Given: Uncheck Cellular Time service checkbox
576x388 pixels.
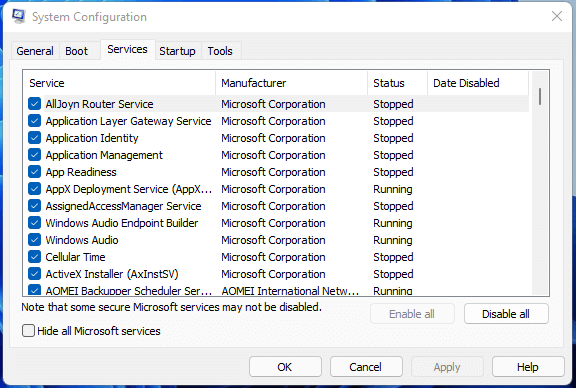Looking at the screenshot, I should pyautogui.click(x=35, y=257).
